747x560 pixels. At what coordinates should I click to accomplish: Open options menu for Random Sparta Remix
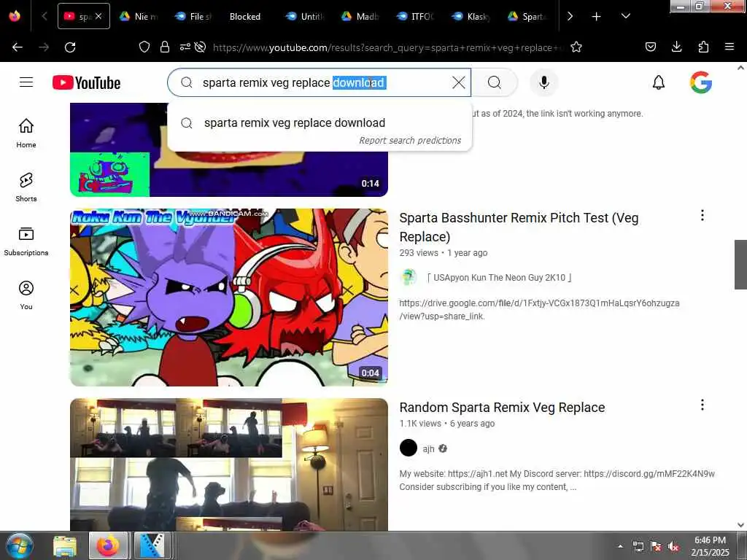702,405
